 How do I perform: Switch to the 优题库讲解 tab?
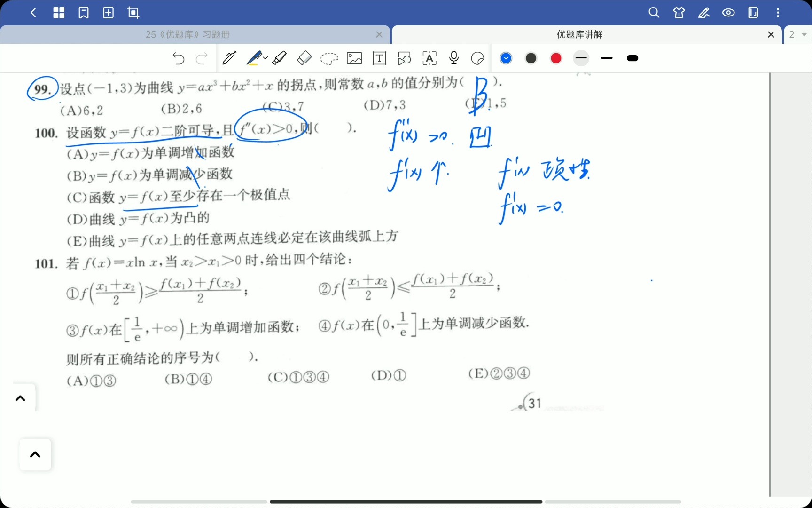[580, 34]
